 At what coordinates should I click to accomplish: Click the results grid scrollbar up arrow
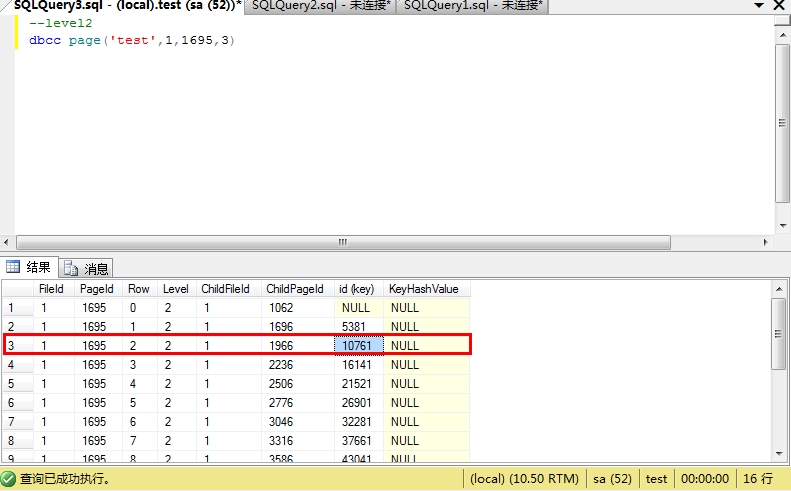779,289
